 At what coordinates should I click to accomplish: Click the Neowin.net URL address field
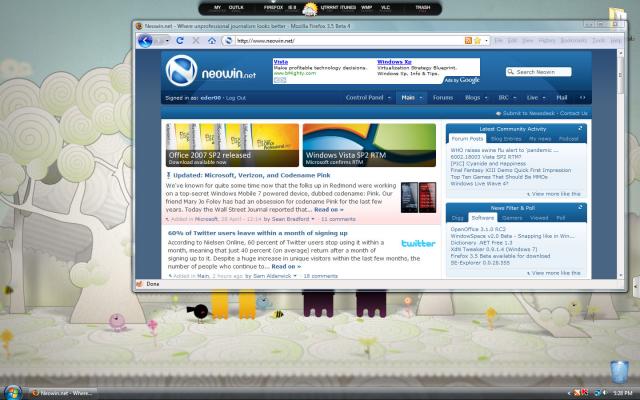point(349,40)
